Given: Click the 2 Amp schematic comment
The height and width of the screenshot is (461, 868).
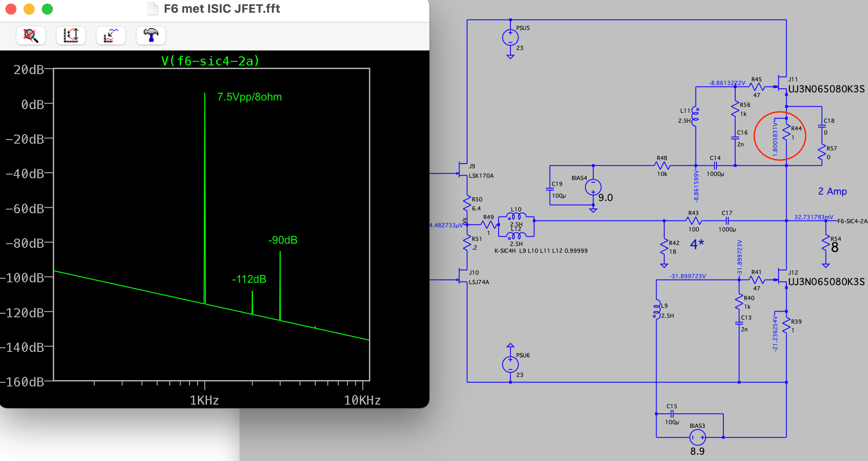Looking at the screenshot, I should tap(833, 191).
